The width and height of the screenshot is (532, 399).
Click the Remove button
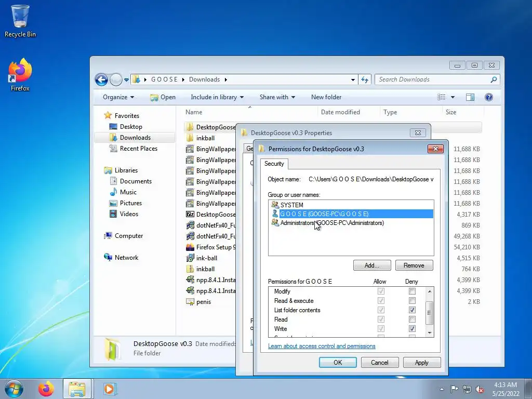414,265
